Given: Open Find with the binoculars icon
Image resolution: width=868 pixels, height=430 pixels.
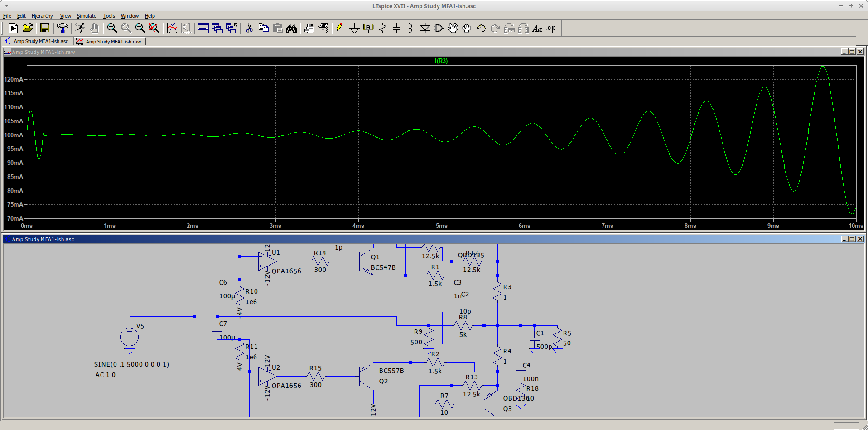Looking at the screenshot, I should click(291, 29).
